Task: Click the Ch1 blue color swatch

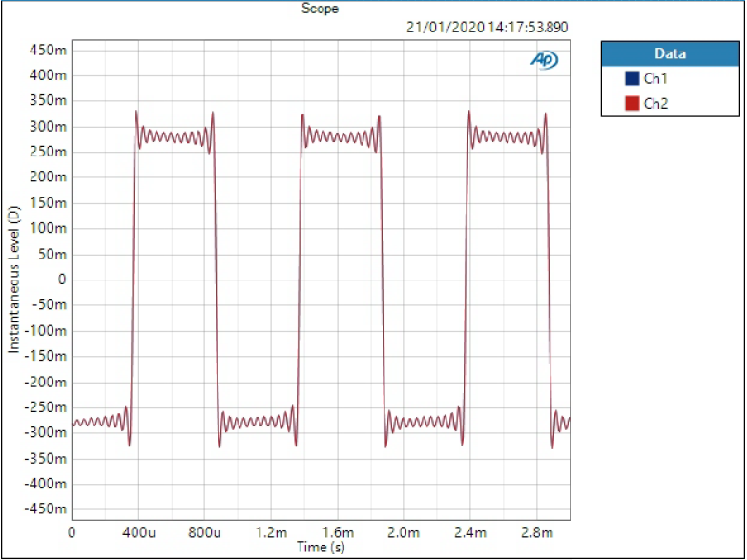Action: (x=633, y=78)
